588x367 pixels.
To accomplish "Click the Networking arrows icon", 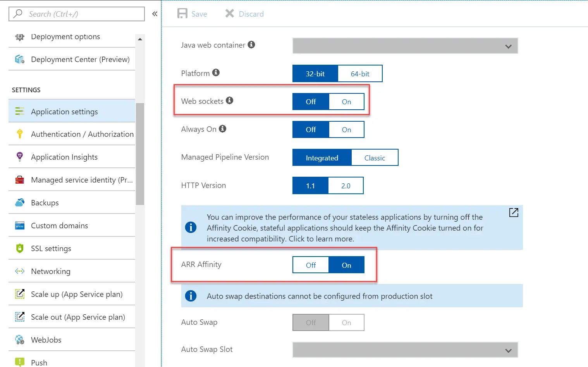I will click(19, 271).
